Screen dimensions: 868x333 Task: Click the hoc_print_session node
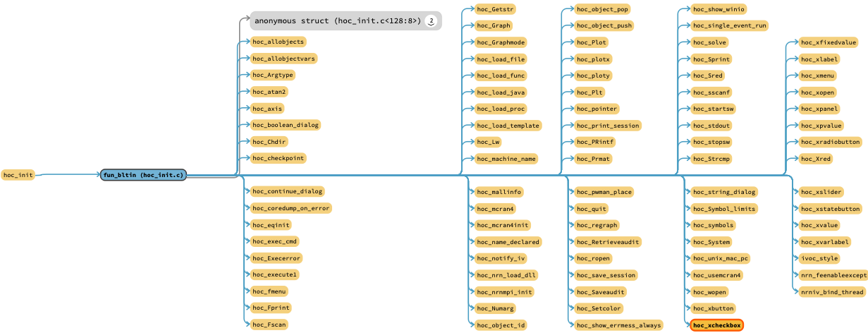(x=607, y=126)
